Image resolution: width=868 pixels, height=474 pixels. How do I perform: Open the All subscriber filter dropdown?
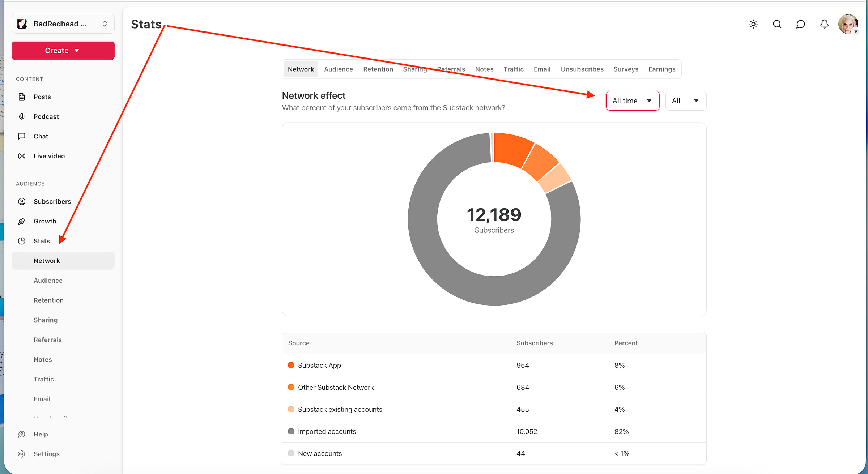[x=686, y=101]
